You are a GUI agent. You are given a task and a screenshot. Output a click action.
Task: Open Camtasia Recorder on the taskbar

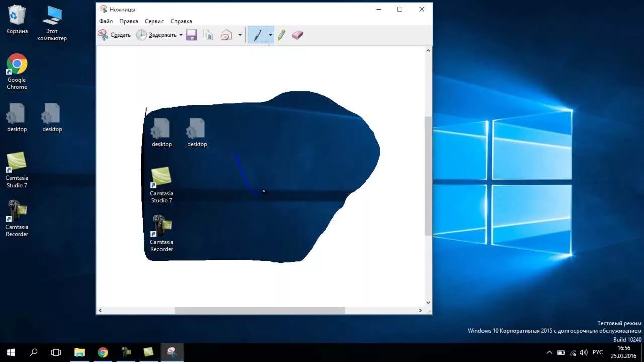pos(126,352)
